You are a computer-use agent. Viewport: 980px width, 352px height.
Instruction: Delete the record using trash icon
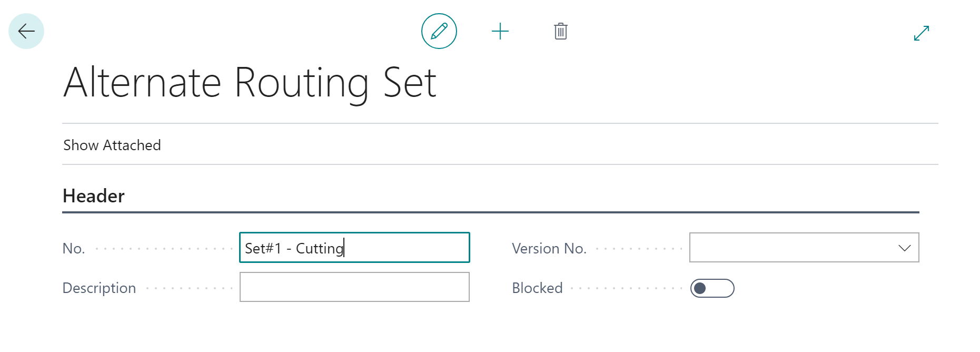coord(561,32)
